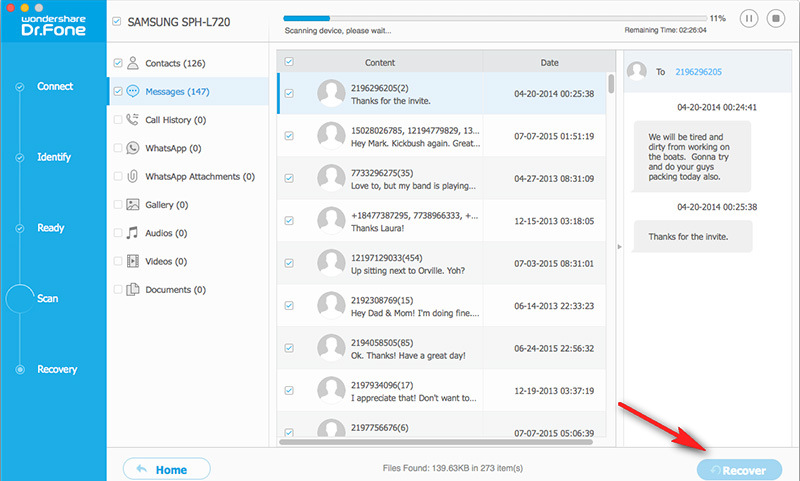This screenshot has width=800, height=481.
Task: Select message "Ok. Thanks! Have a great day!"
Action: (442, 348)
